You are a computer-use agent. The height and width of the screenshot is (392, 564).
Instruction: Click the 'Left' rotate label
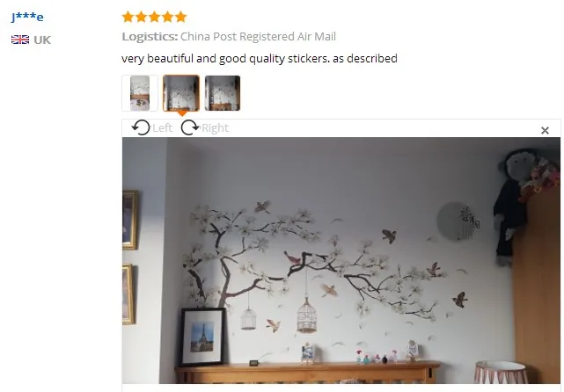click(x=162, y=128)
